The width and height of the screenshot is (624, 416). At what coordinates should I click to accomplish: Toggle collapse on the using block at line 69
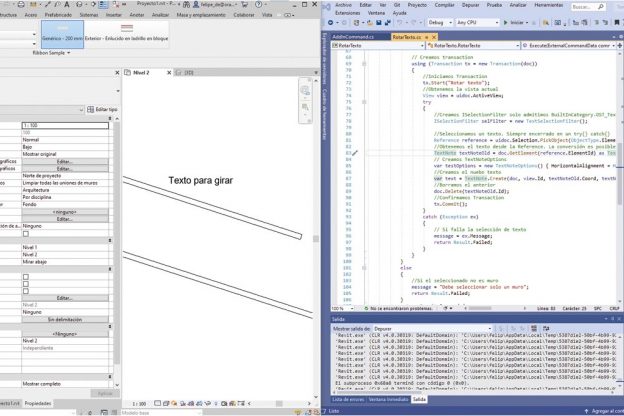point(364,64)
